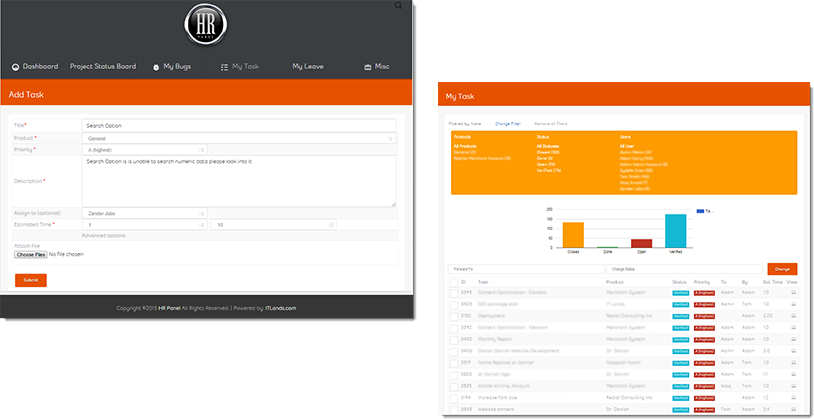Click inside the Description text area
The width and height of the screenshot is (814, 419).
[239, 181]
